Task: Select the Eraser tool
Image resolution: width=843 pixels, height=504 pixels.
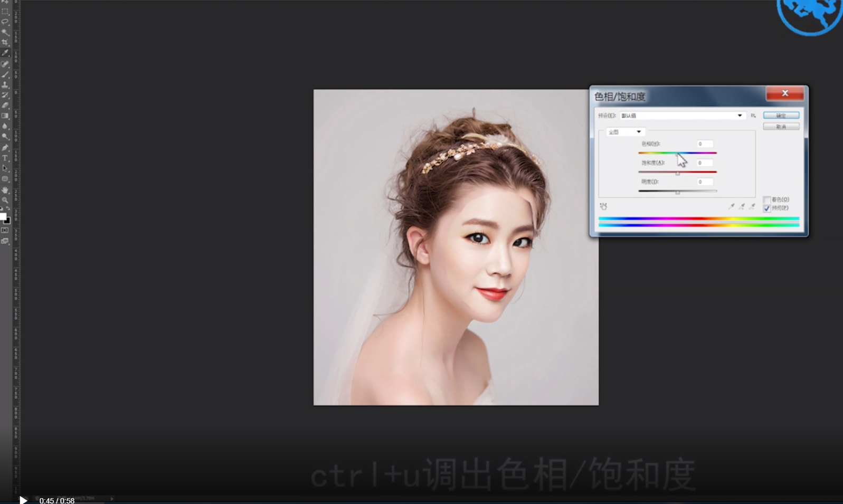Action: coord(5,106)
